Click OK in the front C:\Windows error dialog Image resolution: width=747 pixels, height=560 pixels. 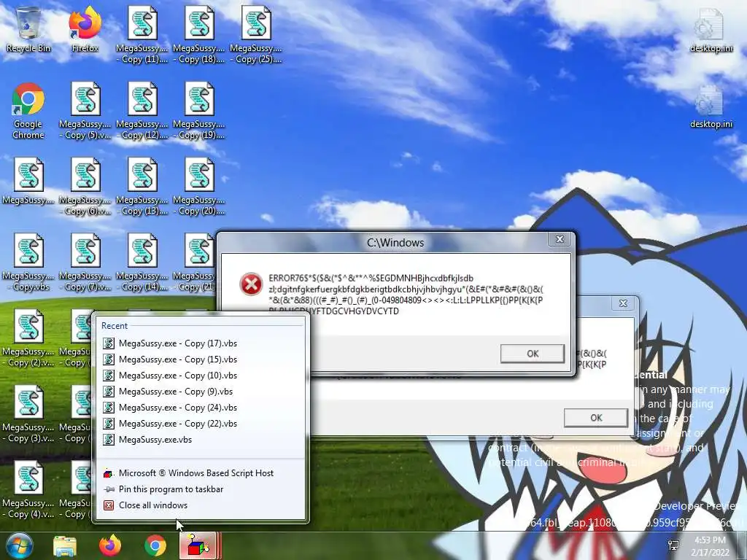(x=533, y=354)
